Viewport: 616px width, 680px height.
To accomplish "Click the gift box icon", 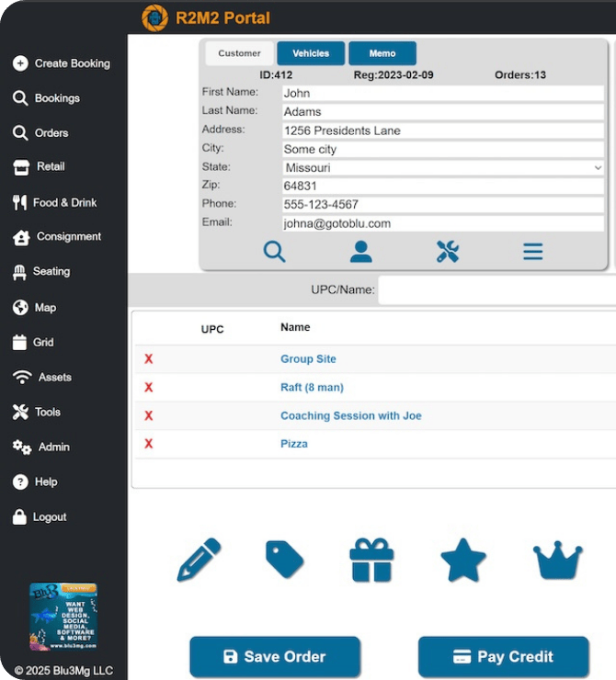I will pos(371,560).
